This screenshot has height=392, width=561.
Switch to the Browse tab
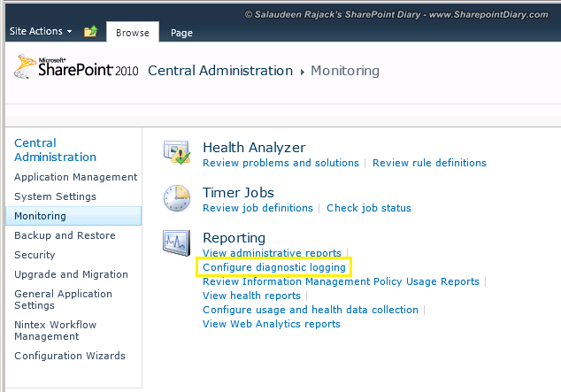click(133, 33)
